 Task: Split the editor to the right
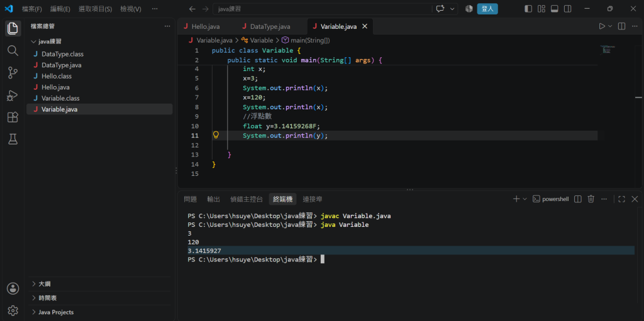point(621,26)
